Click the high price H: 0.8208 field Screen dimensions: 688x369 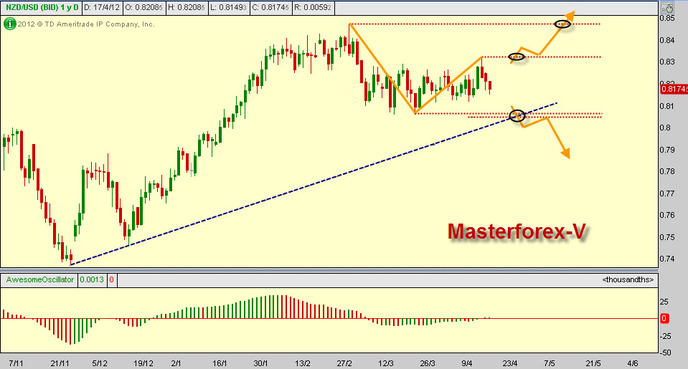point(186,8)
